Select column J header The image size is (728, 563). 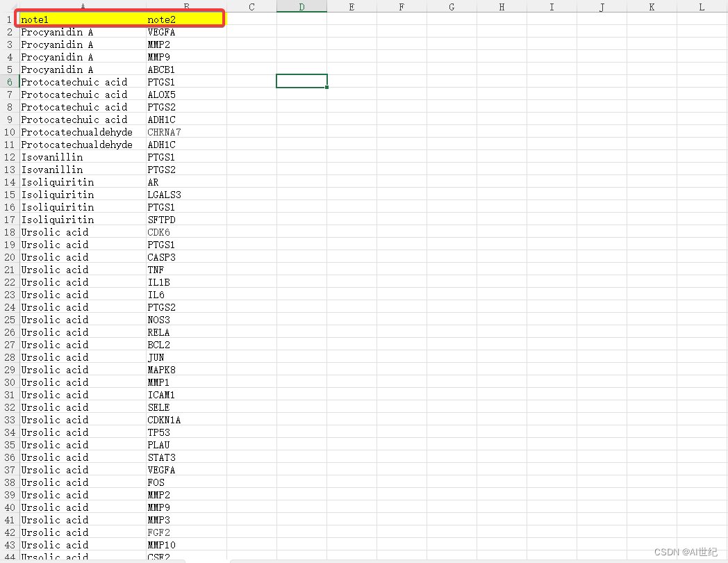tap(602, 6)
